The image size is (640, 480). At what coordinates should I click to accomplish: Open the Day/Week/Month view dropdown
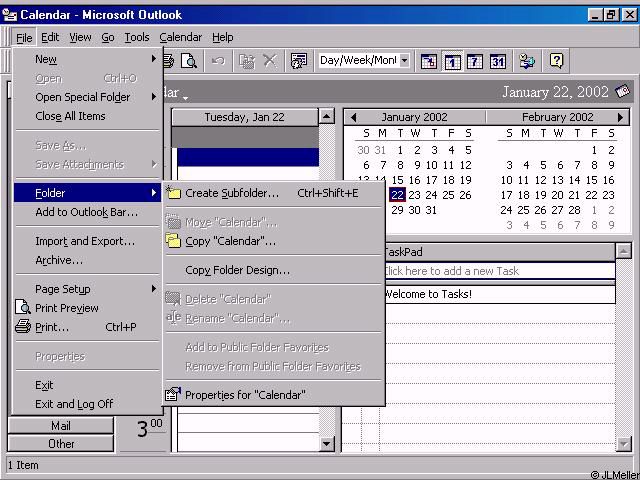coord(404,61)
